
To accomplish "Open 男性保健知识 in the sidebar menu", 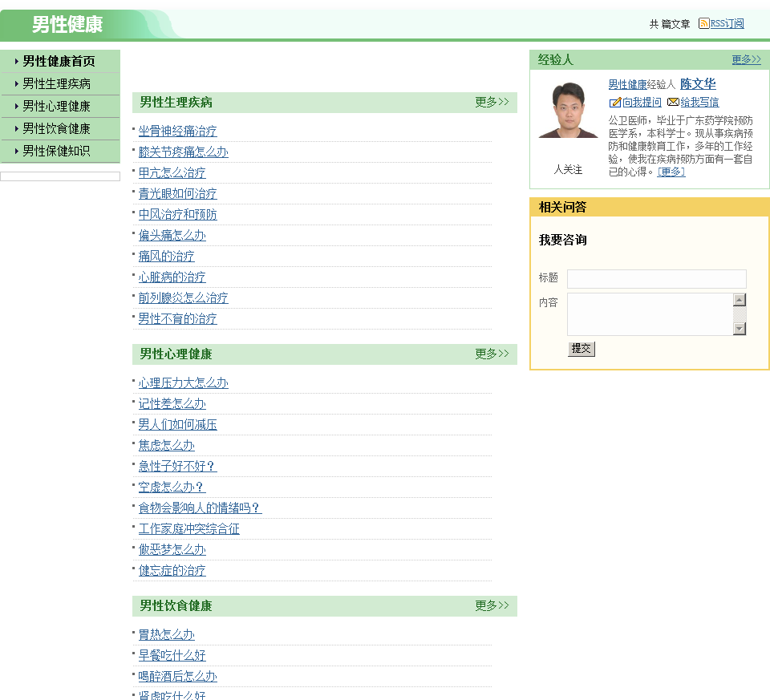I will pyautogui.click(x=56, y=152).
